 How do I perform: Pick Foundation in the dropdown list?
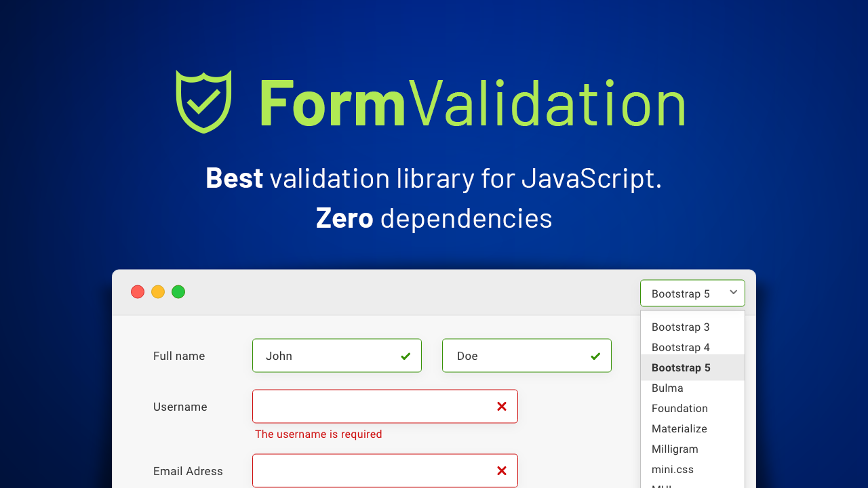click(x=679, y=409)
